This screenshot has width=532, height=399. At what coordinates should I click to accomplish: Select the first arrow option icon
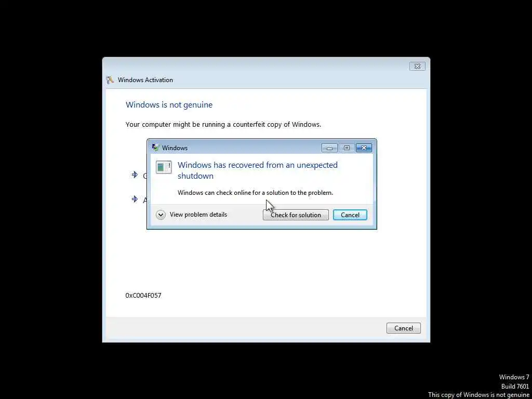coord(135,175)
